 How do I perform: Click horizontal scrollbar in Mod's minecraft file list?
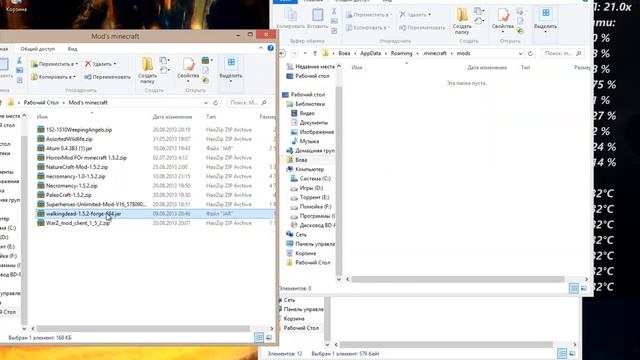(x=143, y=329)
